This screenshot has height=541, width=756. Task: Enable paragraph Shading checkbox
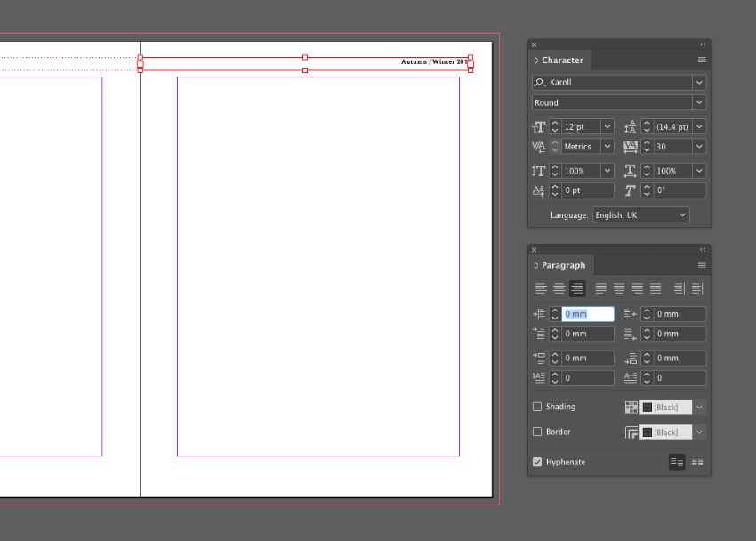click(x=537, y=407)
